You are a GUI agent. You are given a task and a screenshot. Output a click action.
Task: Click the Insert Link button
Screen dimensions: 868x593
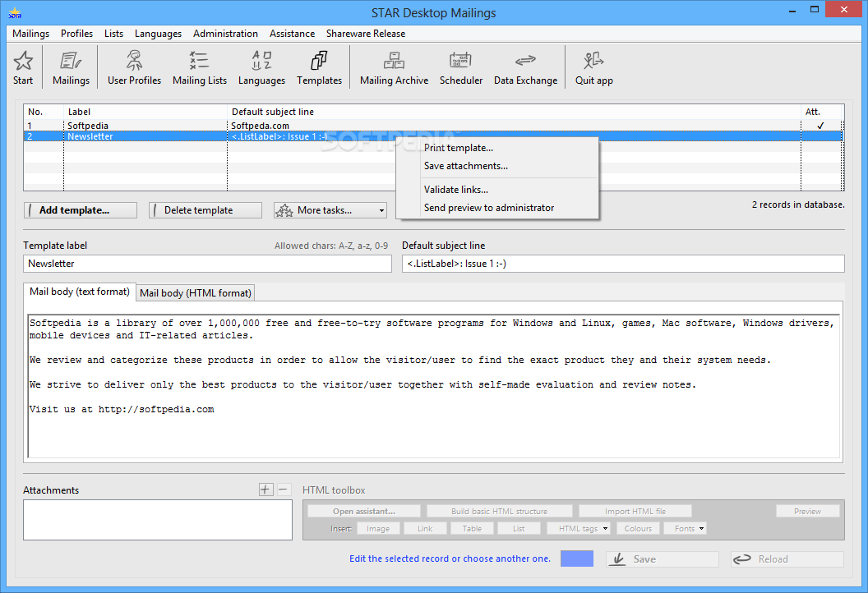coord(425,528)
